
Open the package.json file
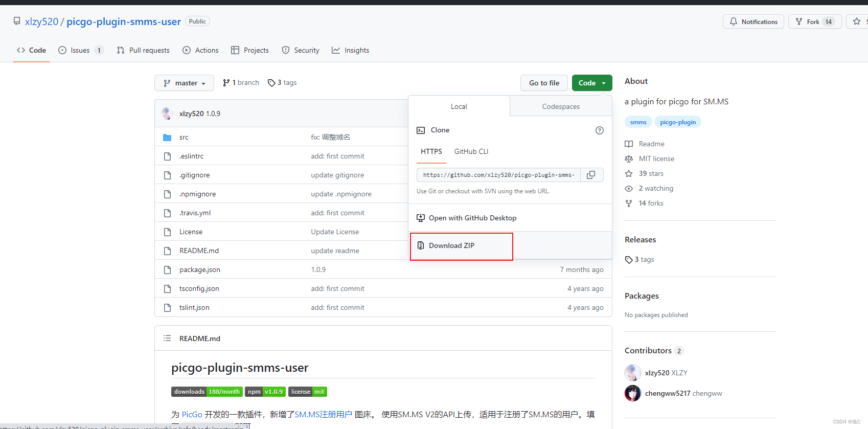(200, 269)
